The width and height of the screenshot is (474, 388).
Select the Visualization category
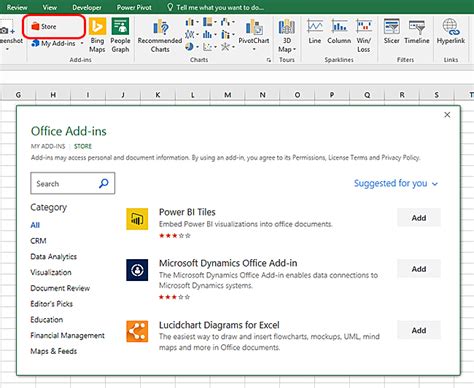pyautogui.click(x=51, y=272)
